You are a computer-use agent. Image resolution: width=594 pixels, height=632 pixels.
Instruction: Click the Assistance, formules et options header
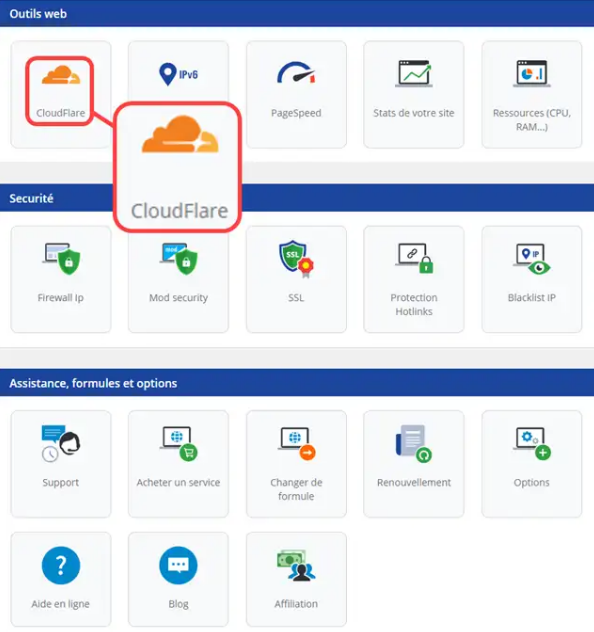pos(297,383)
